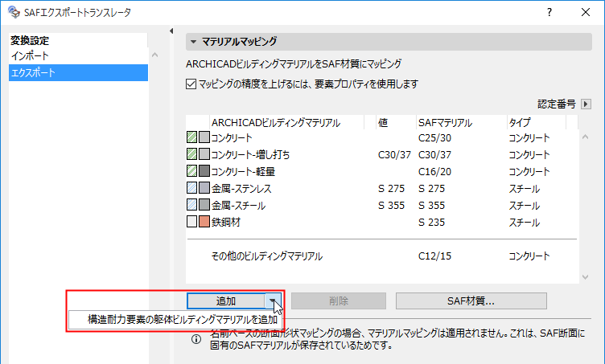This screenshot has width=605, height=364.
Task: Click S 355 in the SAFマテリアル column
Action: click(431, 206)
